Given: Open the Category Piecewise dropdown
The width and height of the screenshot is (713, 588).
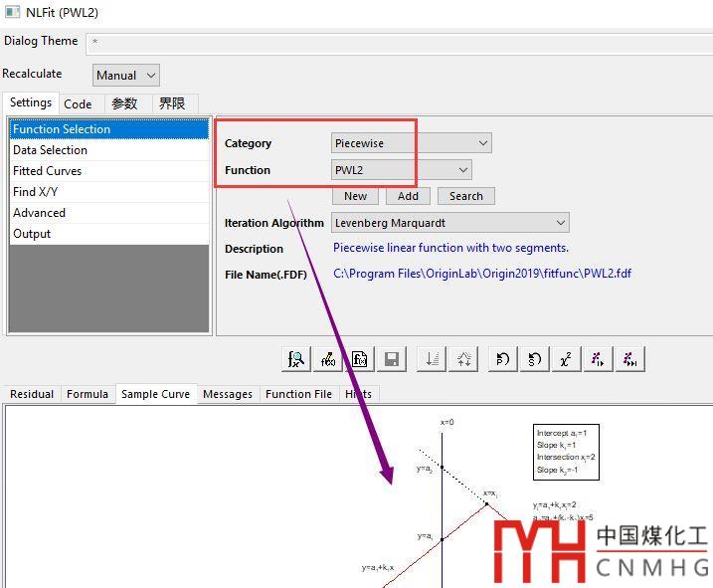Looking at the screenshot, I should point(411,143).
